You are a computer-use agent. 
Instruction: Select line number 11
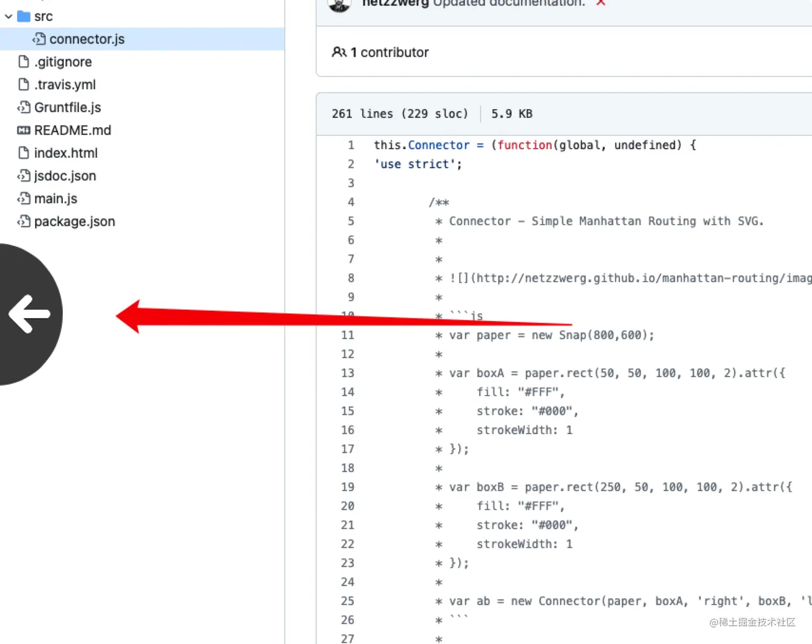pyautogui.click(x=348, y=335)
